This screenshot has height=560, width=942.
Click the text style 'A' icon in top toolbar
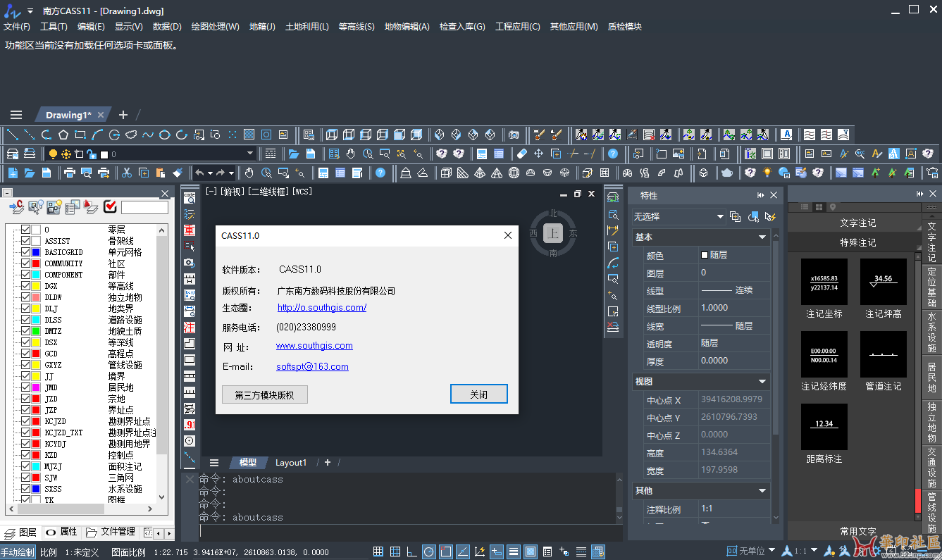click(786, 135)
